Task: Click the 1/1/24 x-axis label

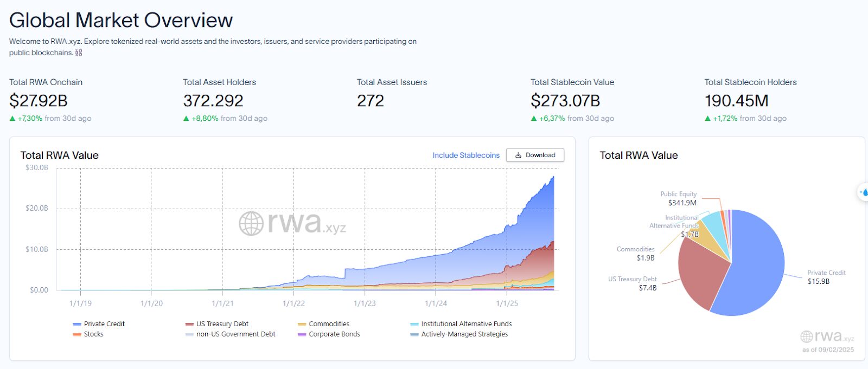Action: (x=436, y=303)
